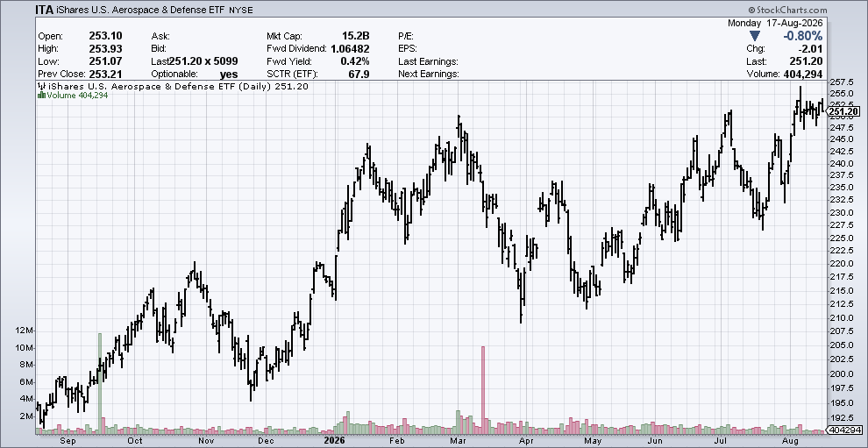
Task: Click the 2M volume axis label
Action: coord(27,416)
